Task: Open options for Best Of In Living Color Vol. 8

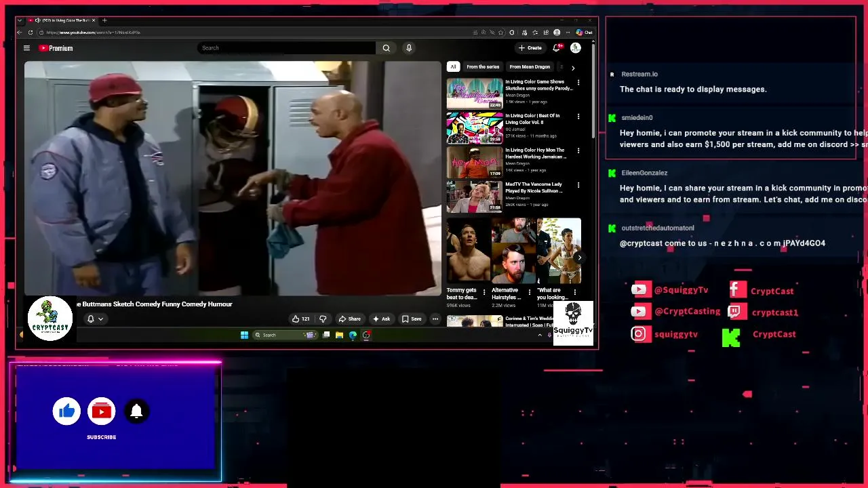Action: coord(578,117)
